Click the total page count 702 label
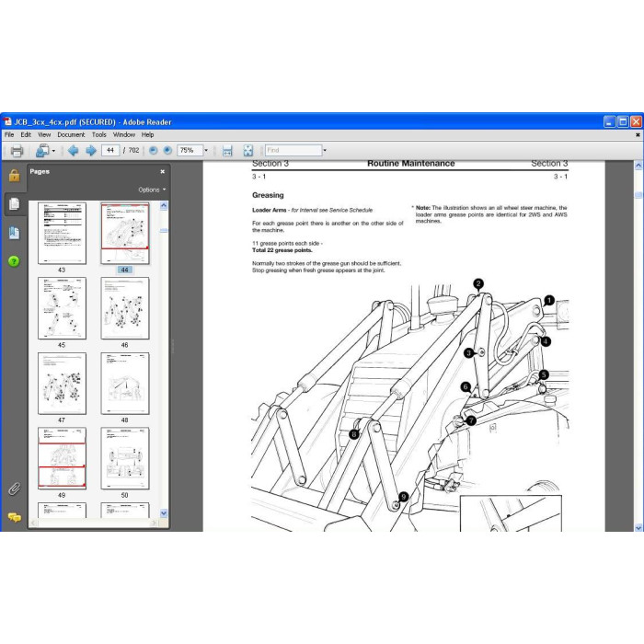The width and height of the screenshot is (644, 644). click(134, 150)
